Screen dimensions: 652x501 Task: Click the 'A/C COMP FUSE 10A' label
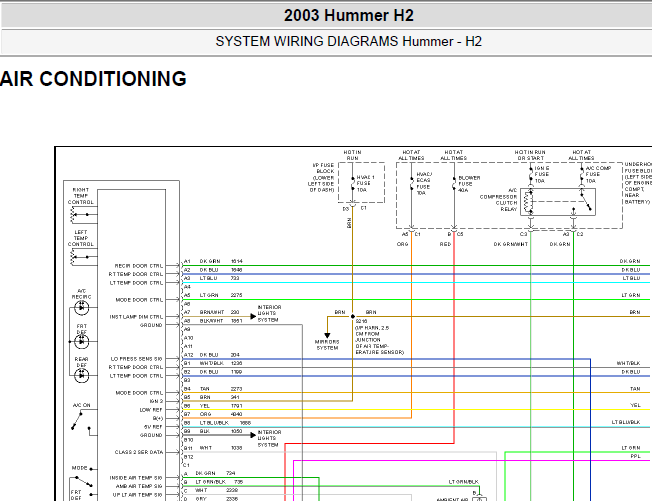tap(598, 175)
